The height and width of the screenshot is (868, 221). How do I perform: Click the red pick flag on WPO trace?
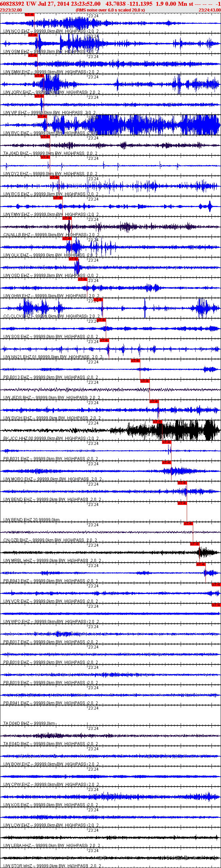(x=216, y=605)
